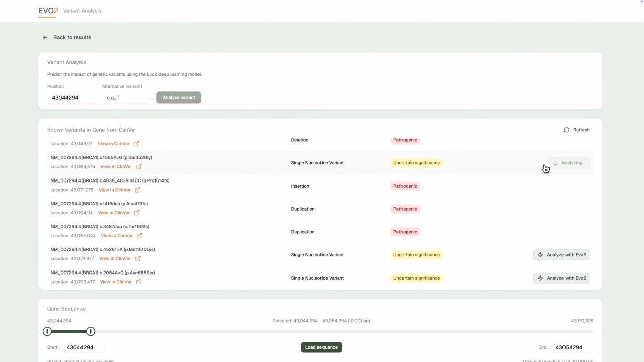
Task: Open View in ClinVar for c.4529T>A variant
Action: tap(115, 259)
